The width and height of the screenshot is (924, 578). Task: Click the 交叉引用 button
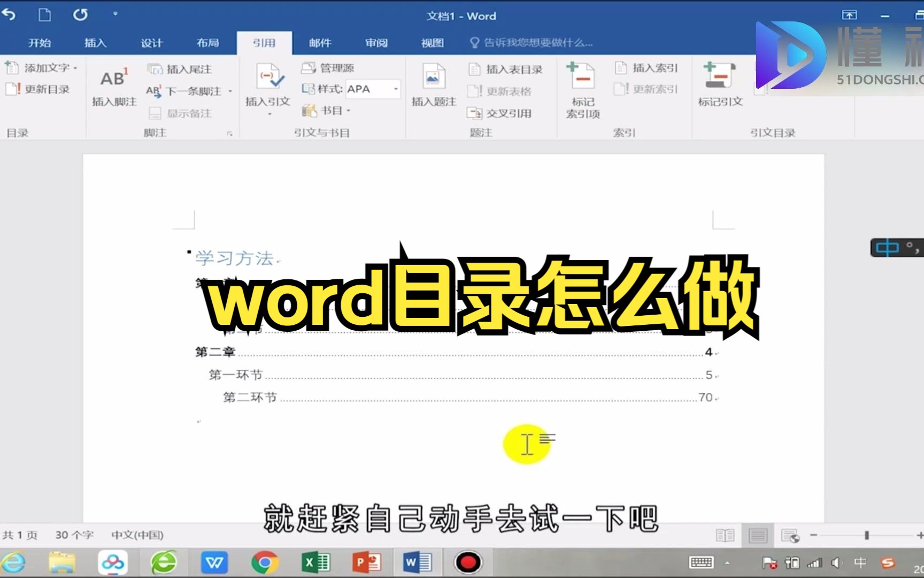(499, 113)
